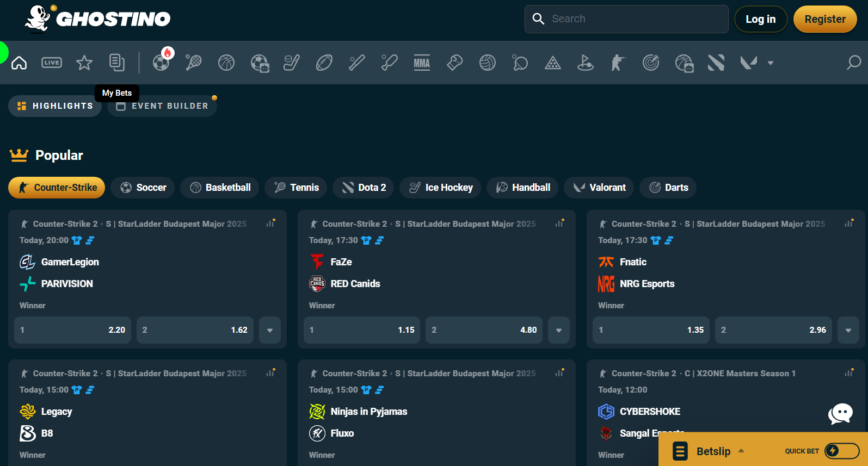The width and height of the screenshot is (868, 466).
Task: Select Basketball popular filter
Action: tap(219, 188)
